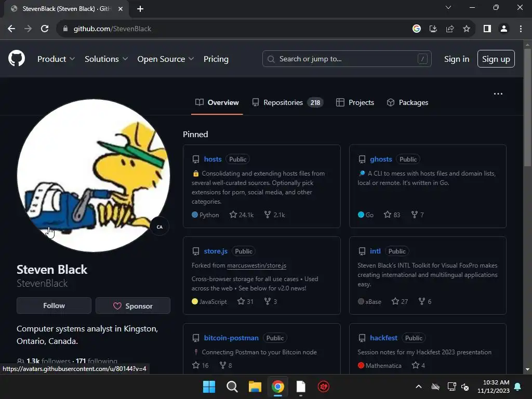Click the address bar URL github.com/StevenBlack
This screenshot has height=399, width=532.
(x=112, y=29)
